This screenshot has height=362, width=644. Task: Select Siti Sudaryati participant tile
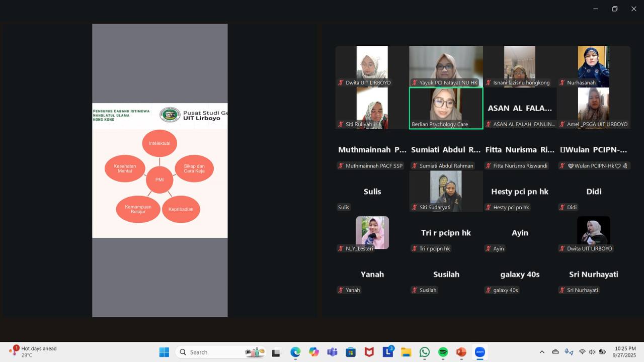tap(446, 191)
